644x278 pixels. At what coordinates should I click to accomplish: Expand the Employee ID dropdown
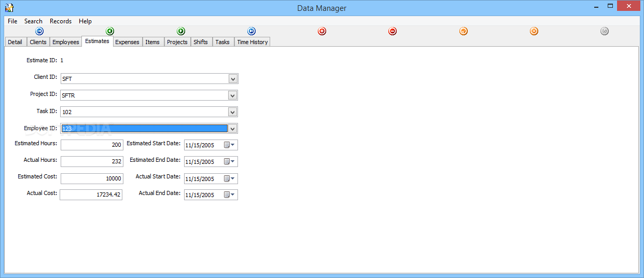pyautogui.click(x=233, y=129)
